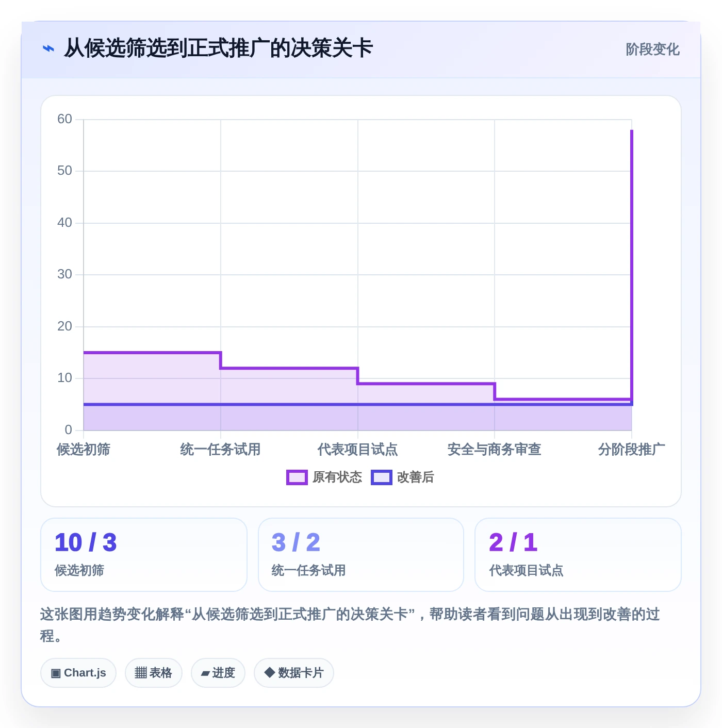Viewport: 722px width, 728px height.
Task: Select the 表格 tag chip
Action: 154,673
